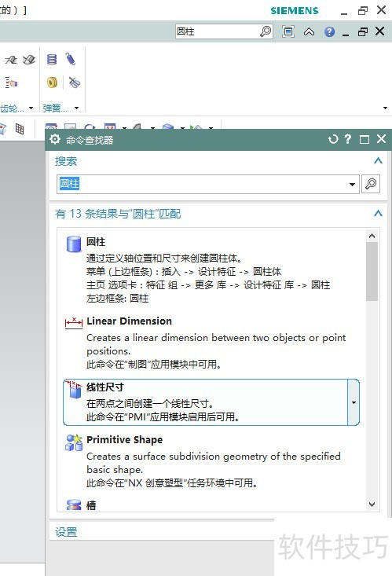Select the 槽 groove result icon
Screen dimensions: 392x576
74,504
